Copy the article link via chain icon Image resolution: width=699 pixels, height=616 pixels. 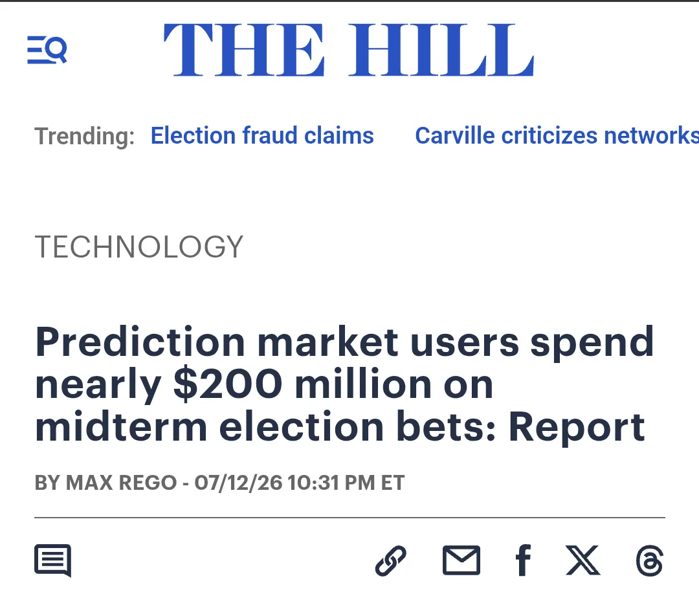[390, 560]
